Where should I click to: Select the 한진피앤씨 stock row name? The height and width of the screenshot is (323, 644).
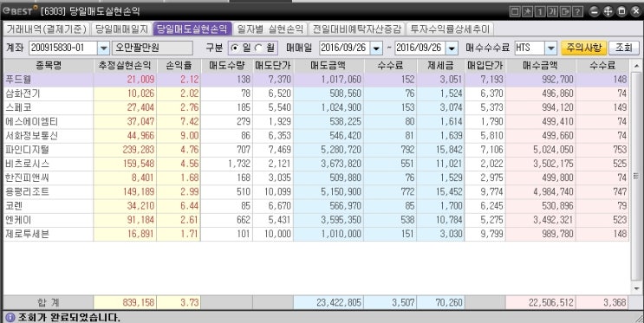27,178
